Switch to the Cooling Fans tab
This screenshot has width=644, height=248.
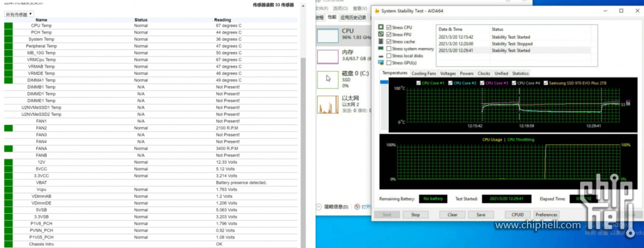[x=424, y=74]
